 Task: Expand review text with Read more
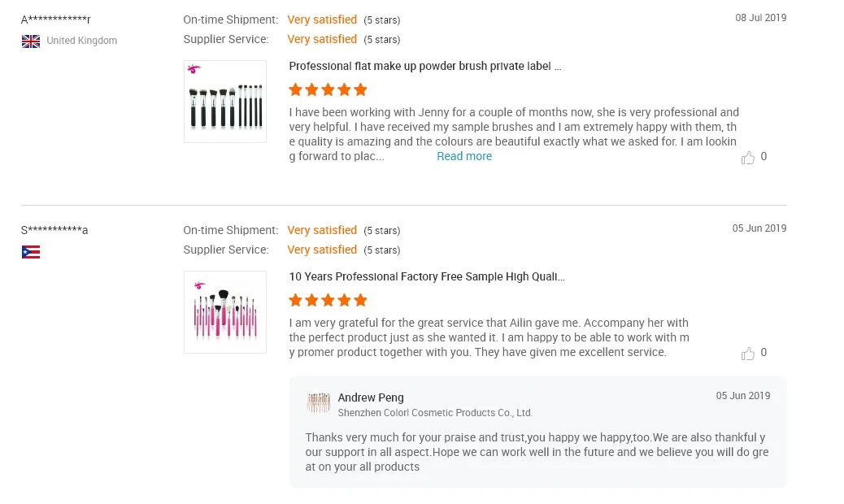(464, 156)
